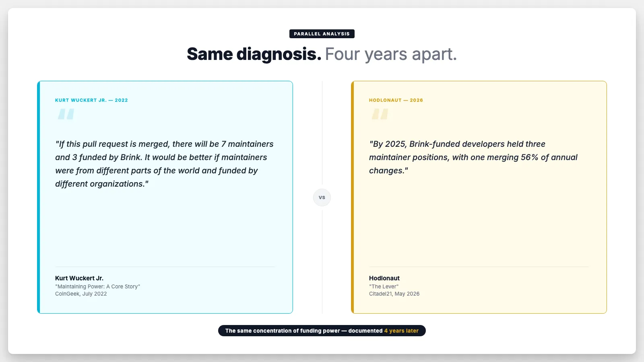Click the Four years apart subtitle
Screen dimensions: 644x362
391,54
